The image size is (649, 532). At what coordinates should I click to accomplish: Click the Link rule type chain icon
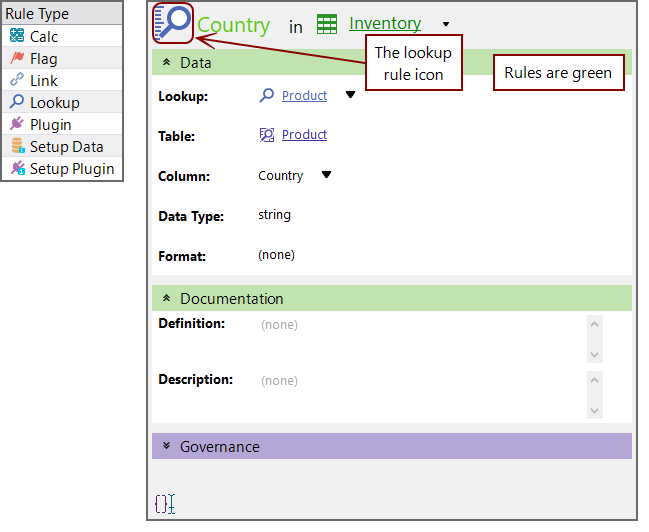coord(17,79)
